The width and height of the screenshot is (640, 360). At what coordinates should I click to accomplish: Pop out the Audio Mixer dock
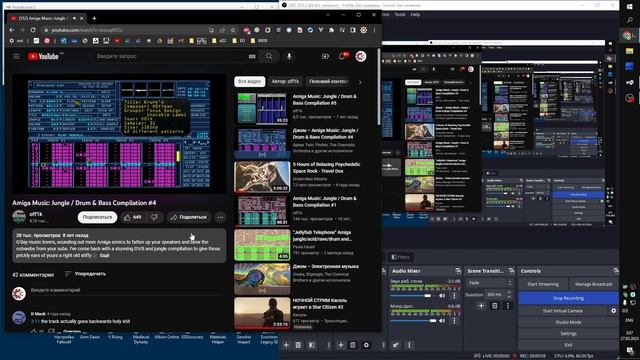coord(458,271)
